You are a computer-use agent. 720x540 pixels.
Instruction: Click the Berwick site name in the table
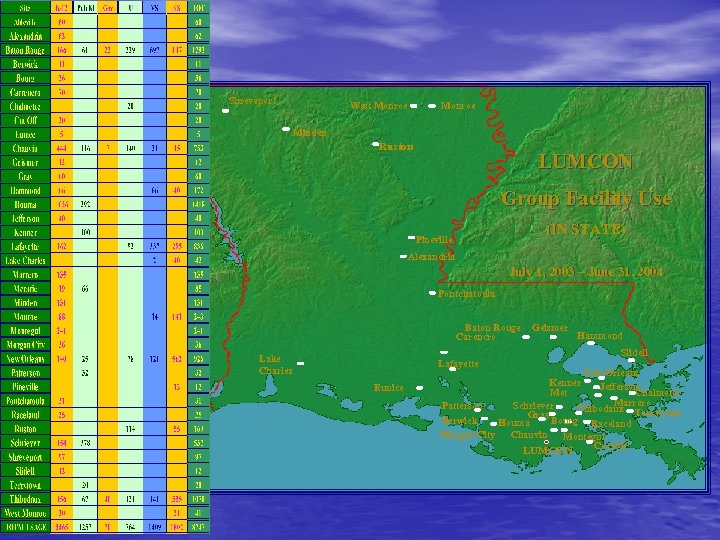(25, 64)
